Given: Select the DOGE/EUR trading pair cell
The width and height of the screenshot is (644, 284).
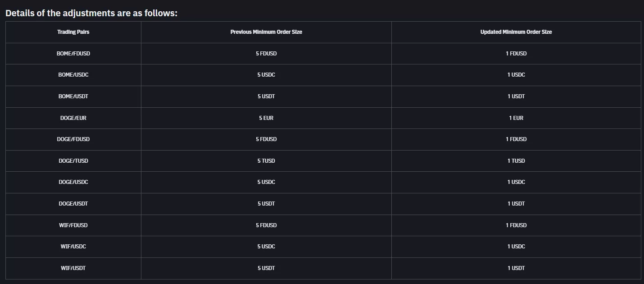Looking at the screenshot, I should 73,118.
